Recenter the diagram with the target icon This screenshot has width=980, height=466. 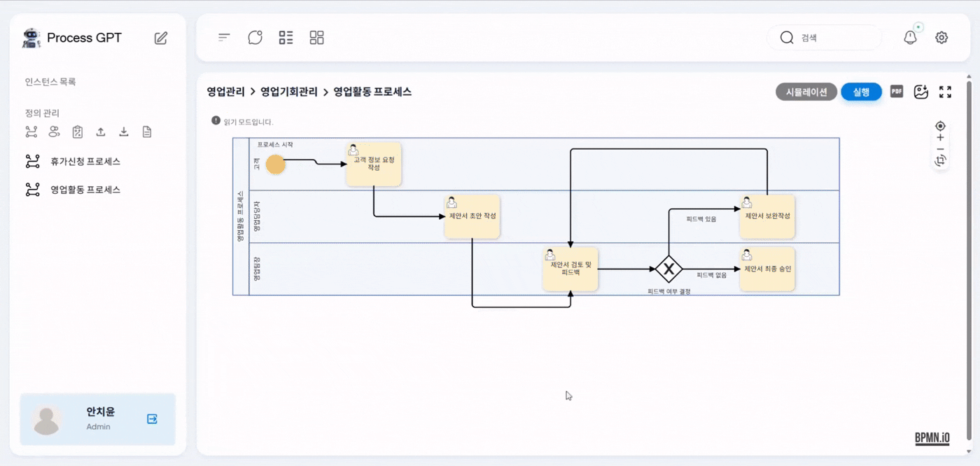coord(940,126)
